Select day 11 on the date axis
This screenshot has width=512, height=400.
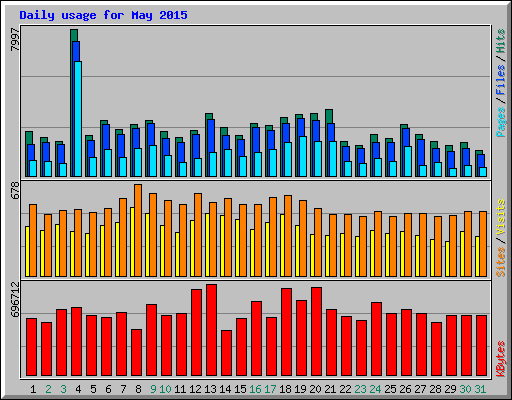click(180, 389)
